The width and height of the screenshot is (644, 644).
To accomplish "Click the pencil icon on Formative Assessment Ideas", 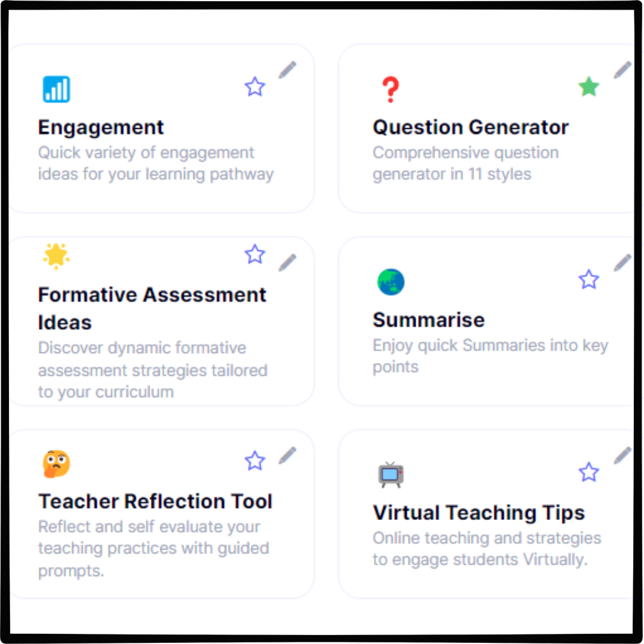I will pyautogui.click(x=288, y=262).
